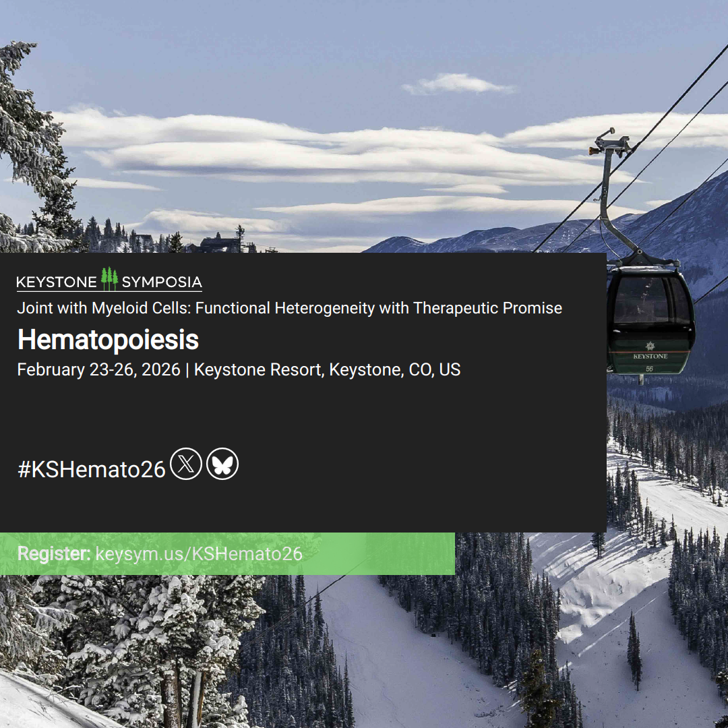This screenshot has height=728, width=728.
Task: Click the green pine trees logo icon
Action: coord(109,278)
